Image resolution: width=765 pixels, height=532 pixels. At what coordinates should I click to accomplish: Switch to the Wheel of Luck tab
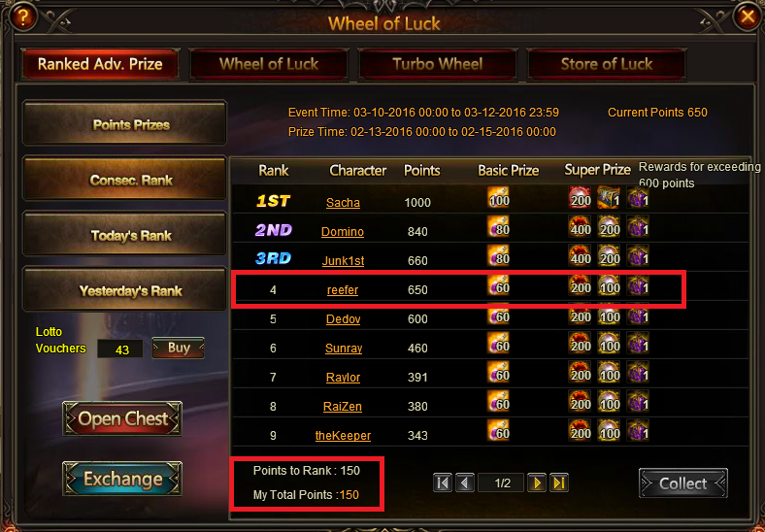pyautogui.click(x=269, y=64)
